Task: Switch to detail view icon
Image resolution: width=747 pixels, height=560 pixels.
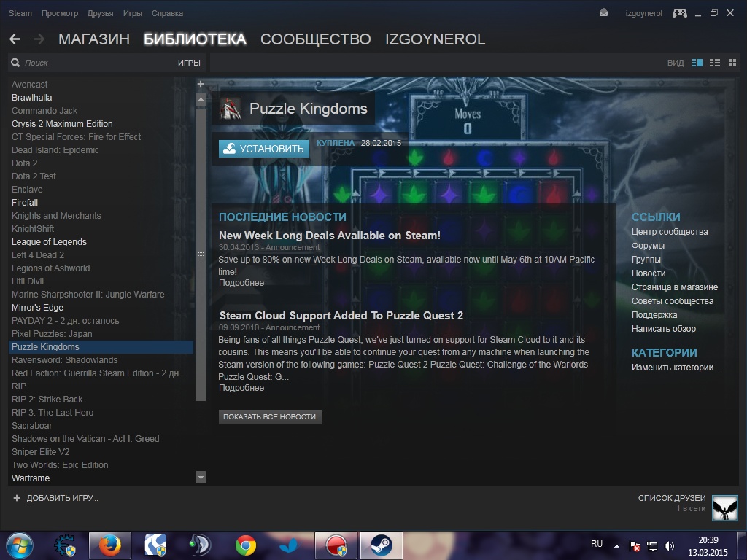Action: [x=697, y=63]
